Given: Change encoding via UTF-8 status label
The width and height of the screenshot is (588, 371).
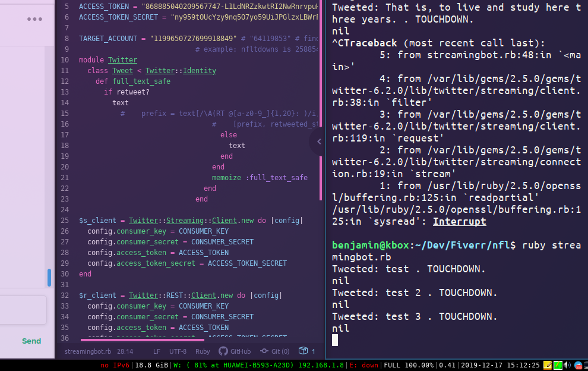Looking at the screenshot, I should (178, 351).
